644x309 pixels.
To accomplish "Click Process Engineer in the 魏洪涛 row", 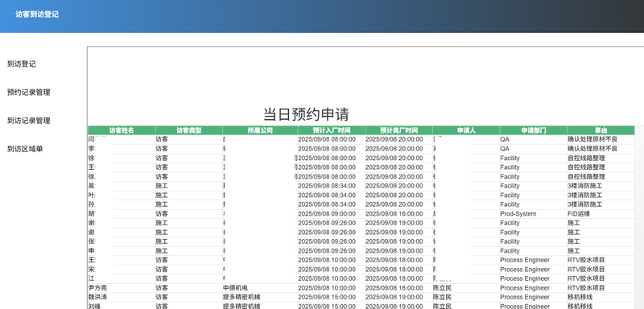I will 525,297.
